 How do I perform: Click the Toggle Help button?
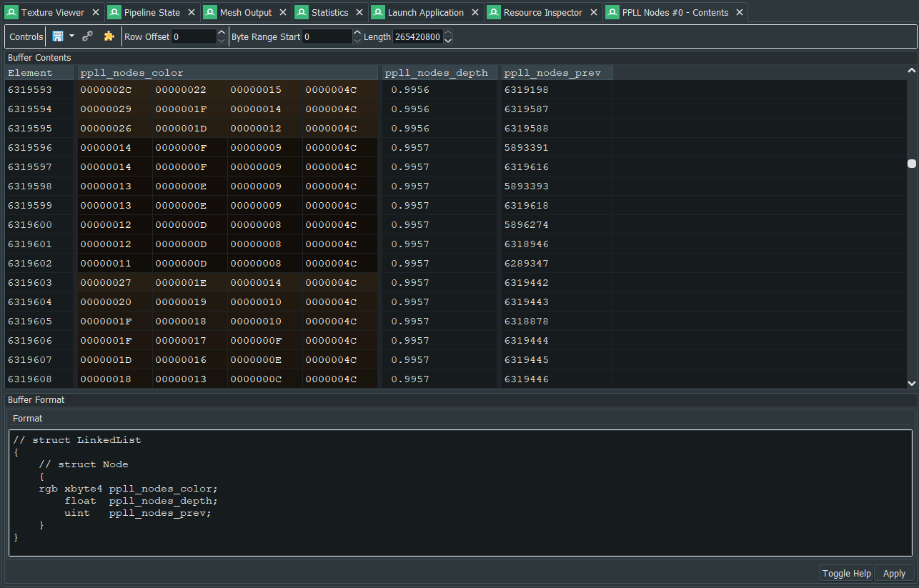(x=846, y=573)
